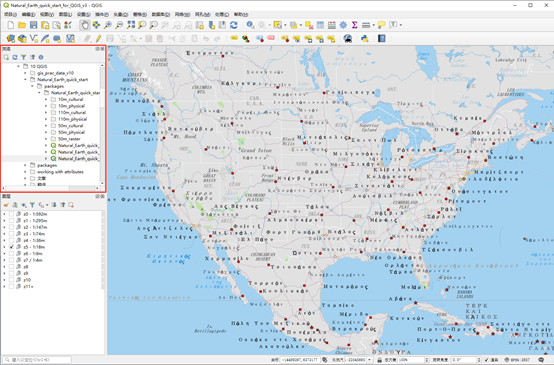The height and width of the screenshot is (365, 554).
Task: Click the locator search field
Action: click(x=37, y=360)
